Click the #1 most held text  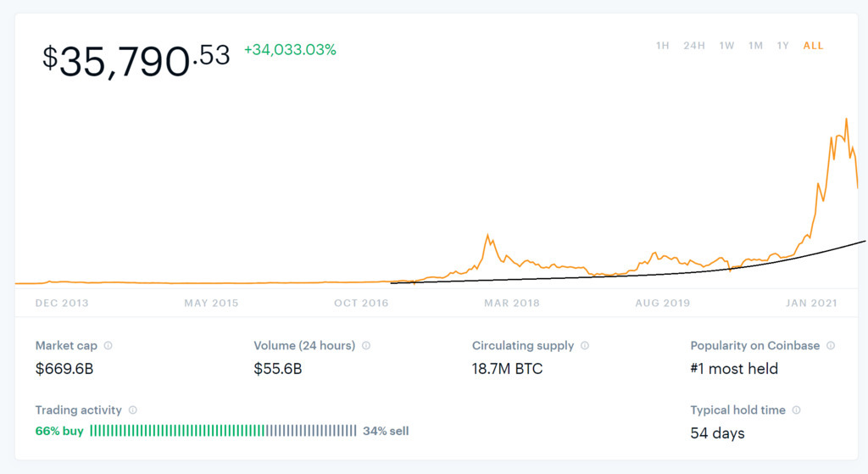point(734,369)
